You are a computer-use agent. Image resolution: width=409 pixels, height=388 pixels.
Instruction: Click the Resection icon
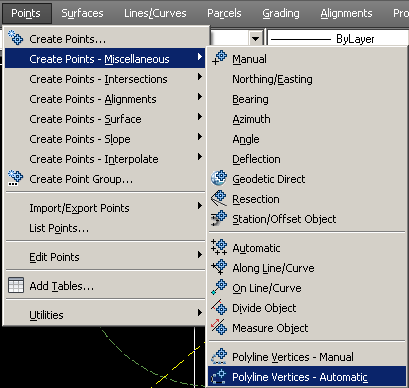219,198
